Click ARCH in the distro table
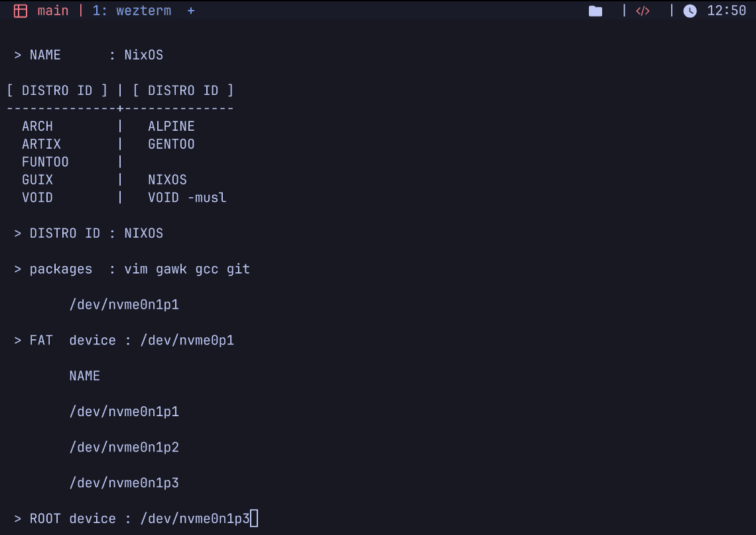756x535 pixels. 37,126
